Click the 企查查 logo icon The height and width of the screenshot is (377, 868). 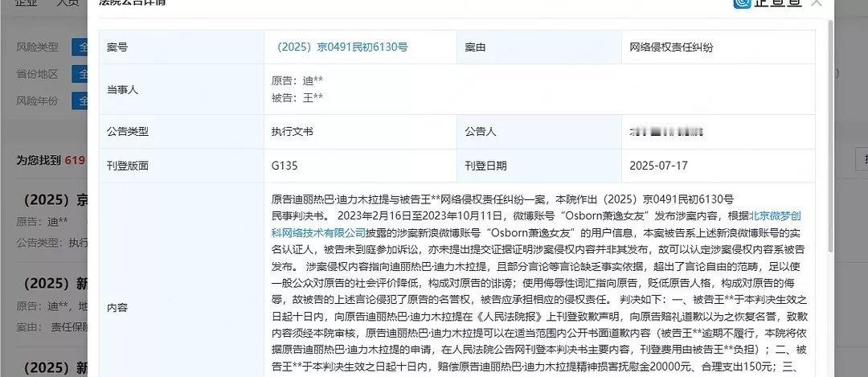[742, 2]
